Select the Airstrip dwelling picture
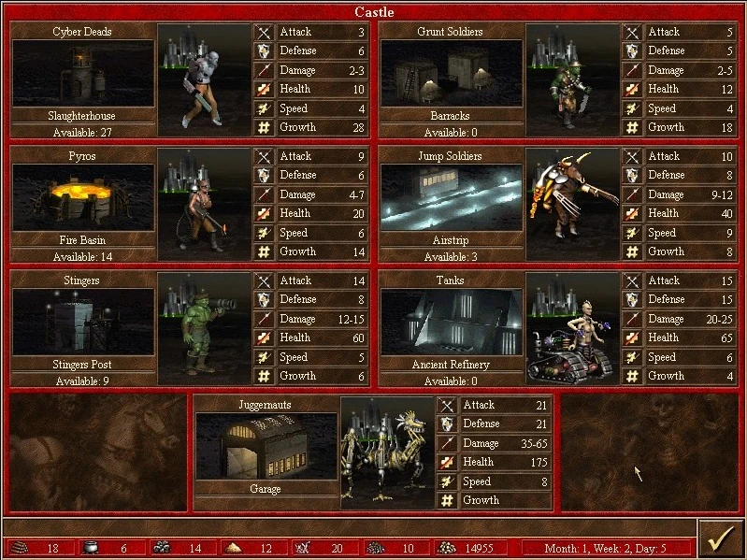This screenshot has height=560, width=747. click(x=452, y=197)
